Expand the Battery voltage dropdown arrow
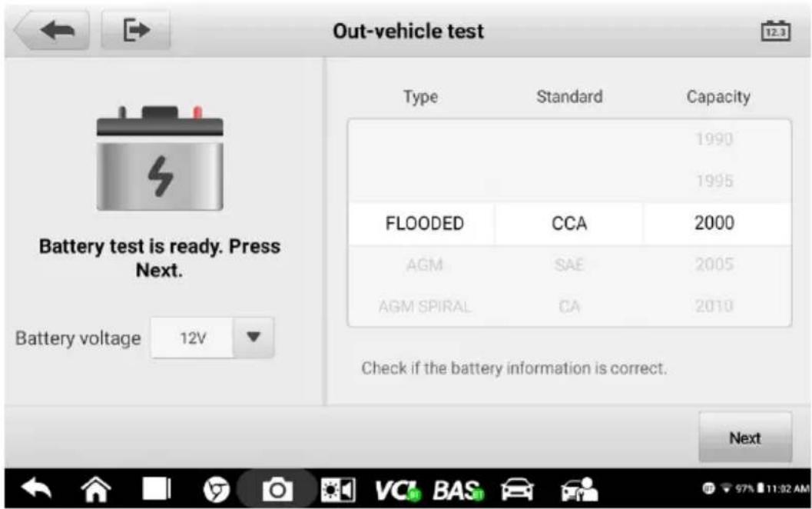Screen dimensions: 812x509 coord(254,338)
